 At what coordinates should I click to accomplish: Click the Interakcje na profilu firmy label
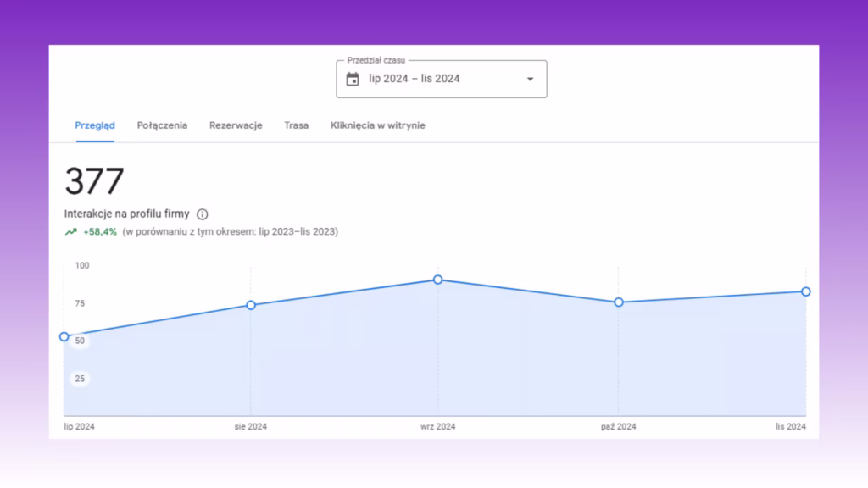coord(127,214)
